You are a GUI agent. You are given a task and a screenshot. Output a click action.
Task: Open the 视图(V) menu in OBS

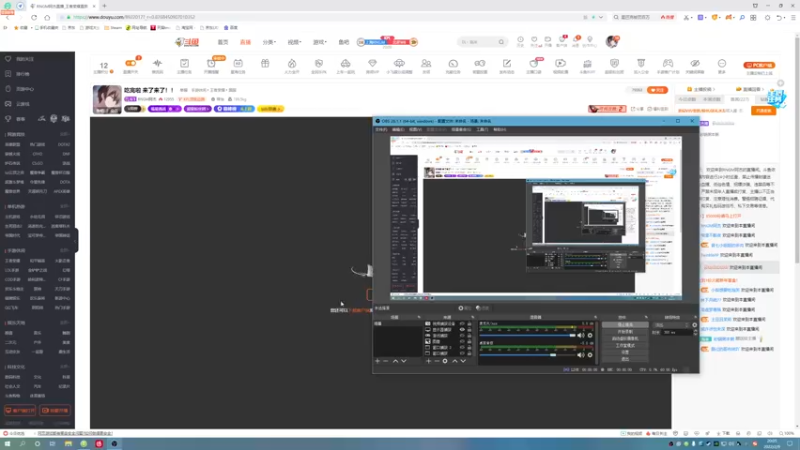click(x=415, y=130)
